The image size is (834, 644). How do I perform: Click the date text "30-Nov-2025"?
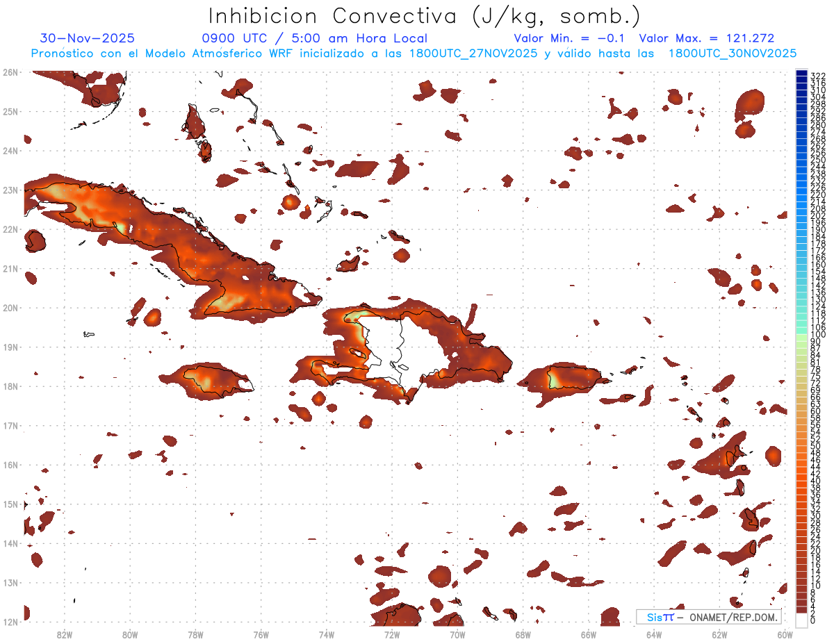click(88, 38)
